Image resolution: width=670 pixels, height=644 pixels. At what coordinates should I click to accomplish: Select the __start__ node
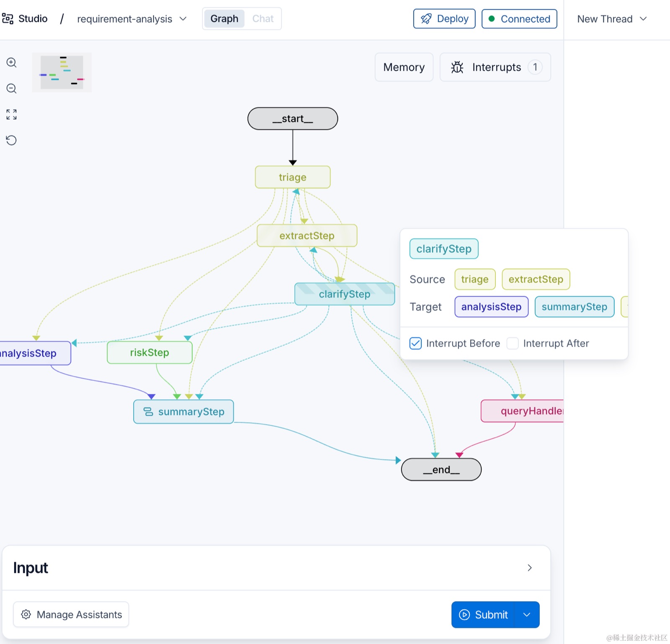pyautogui.click(x=293, y=119)
